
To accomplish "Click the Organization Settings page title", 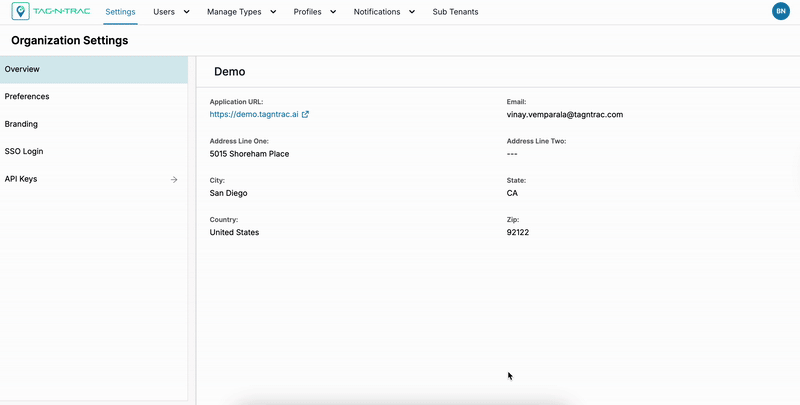I will pyautogui.click(x=69, y=41).
